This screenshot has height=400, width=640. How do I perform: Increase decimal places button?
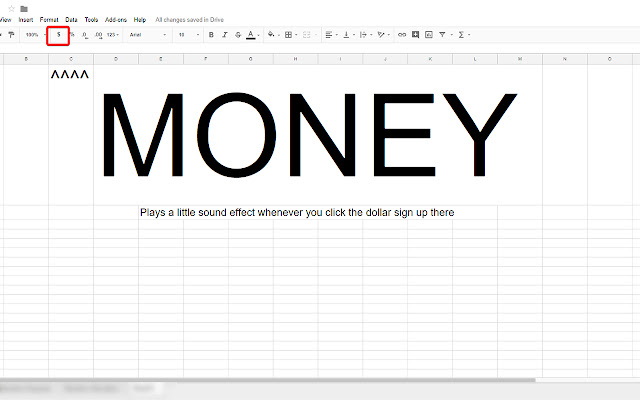tap(98, 35)
